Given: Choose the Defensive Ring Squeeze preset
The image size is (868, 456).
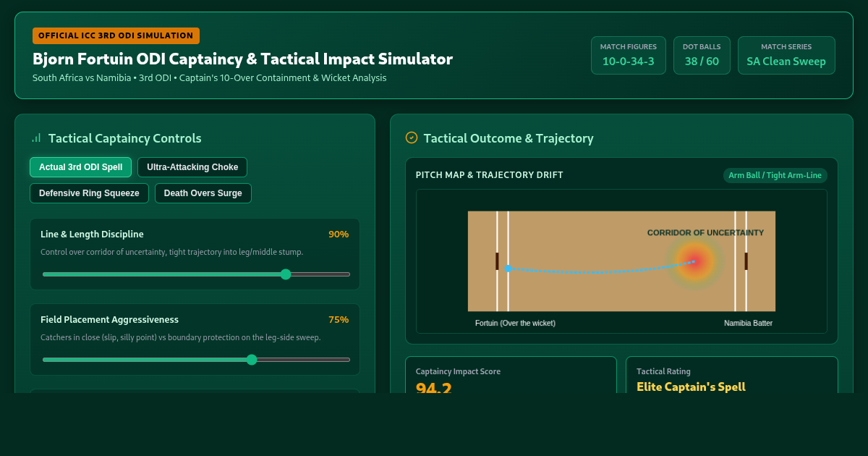Looking at the screenshot, I should tap(89, 193).
